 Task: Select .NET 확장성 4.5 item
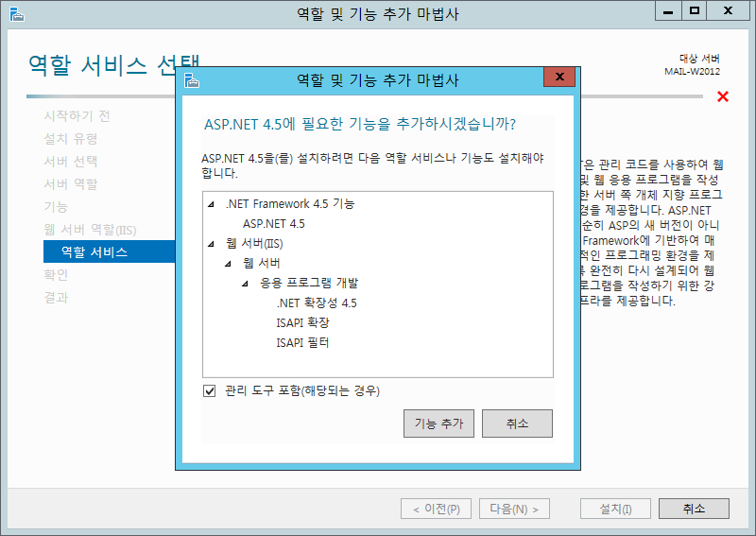[x=317, y=303]
